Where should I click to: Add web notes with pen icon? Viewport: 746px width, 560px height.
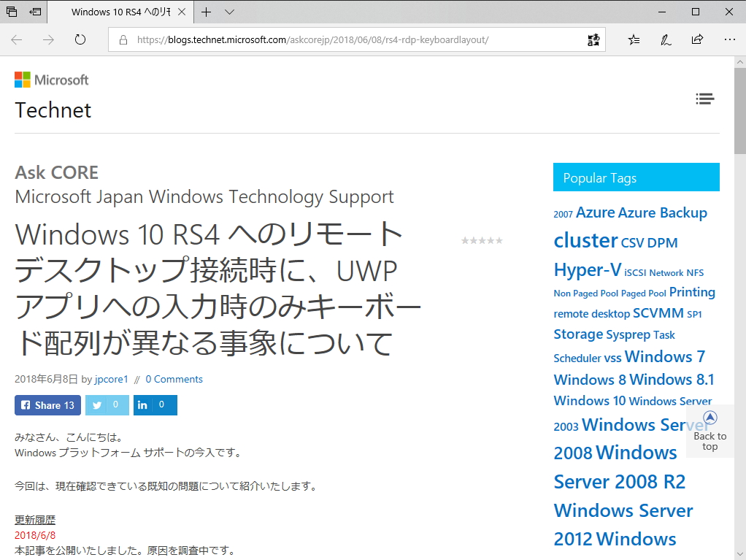(666, 39)
